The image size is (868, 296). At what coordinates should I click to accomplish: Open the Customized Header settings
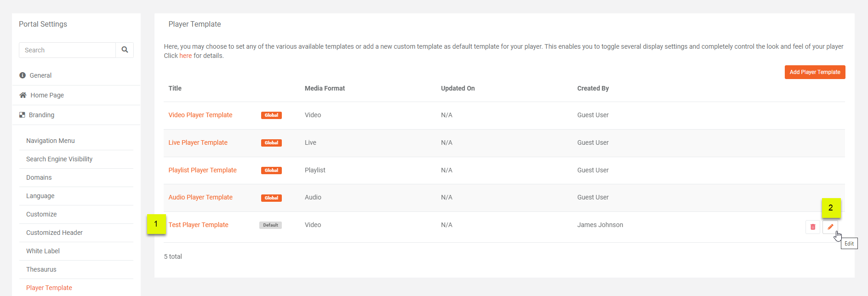coord(54,233)
